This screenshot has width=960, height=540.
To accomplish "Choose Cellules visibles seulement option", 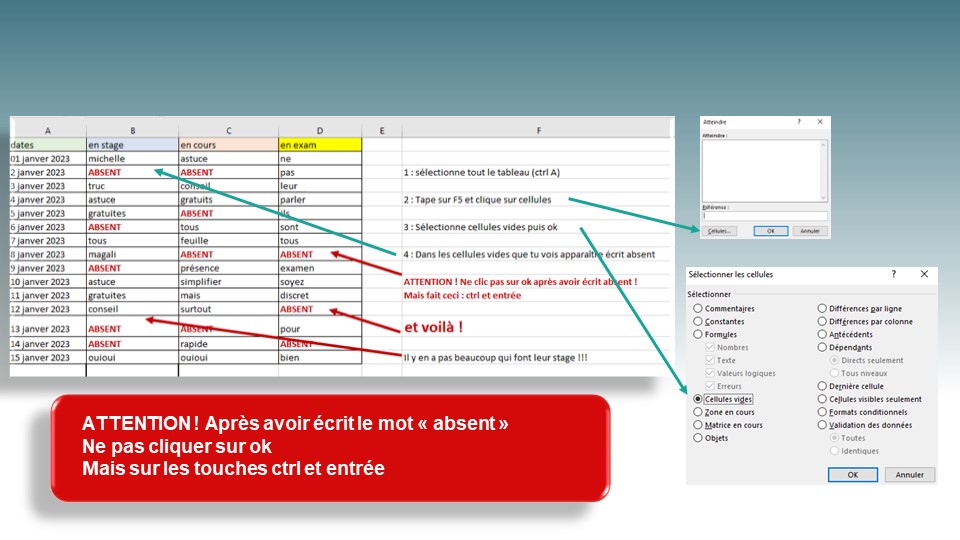I will (823, 399).
